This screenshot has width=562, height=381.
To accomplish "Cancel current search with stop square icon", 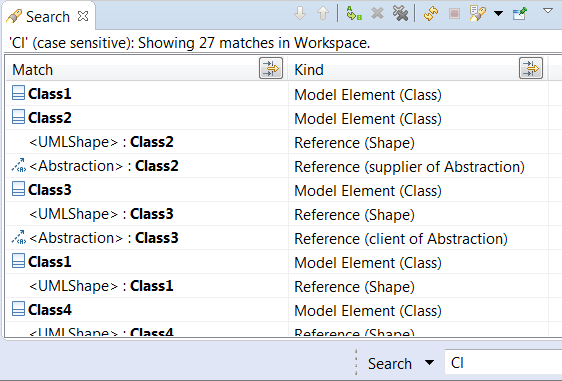I will click(x=454, y=14).
